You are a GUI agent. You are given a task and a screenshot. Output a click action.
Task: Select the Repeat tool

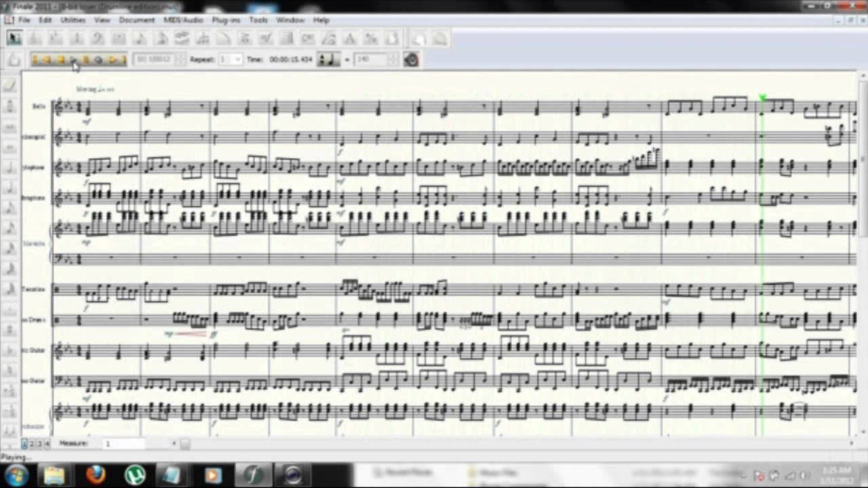point(287,39)
